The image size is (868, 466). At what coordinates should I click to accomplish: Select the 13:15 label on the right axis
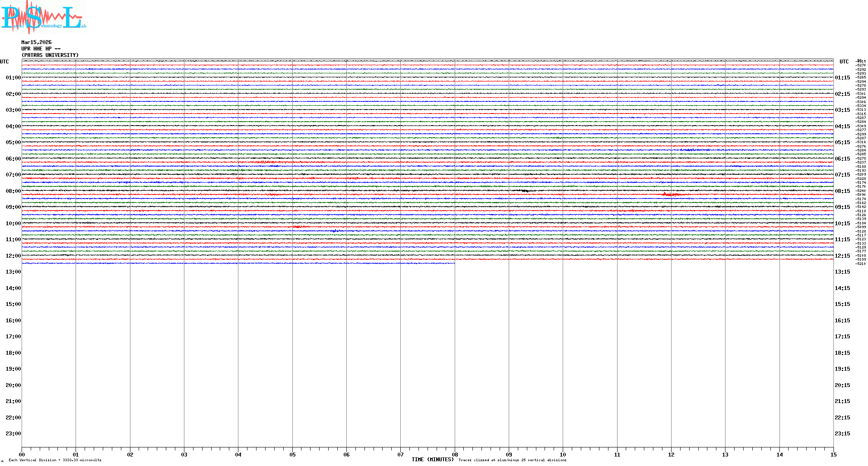pos(842,272)
